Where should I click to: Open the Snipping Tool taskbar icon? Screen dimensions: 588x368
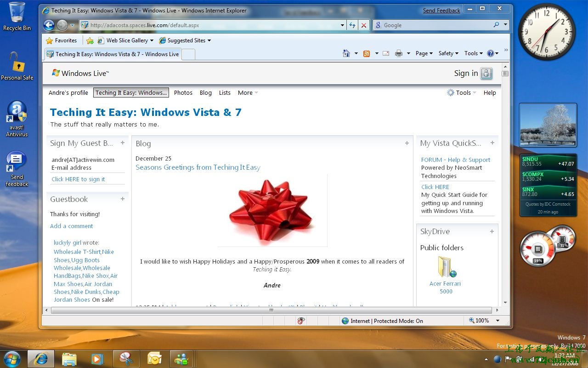pos(126,359)
